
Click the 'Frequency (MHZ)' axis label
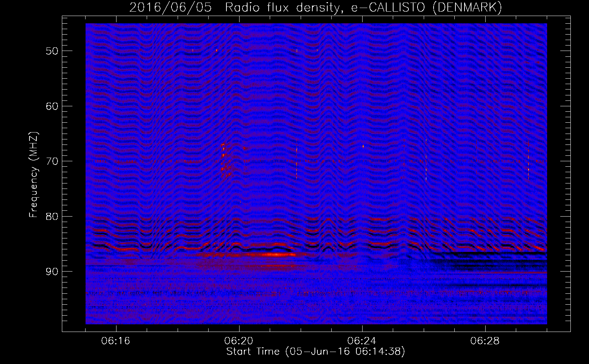33,175
